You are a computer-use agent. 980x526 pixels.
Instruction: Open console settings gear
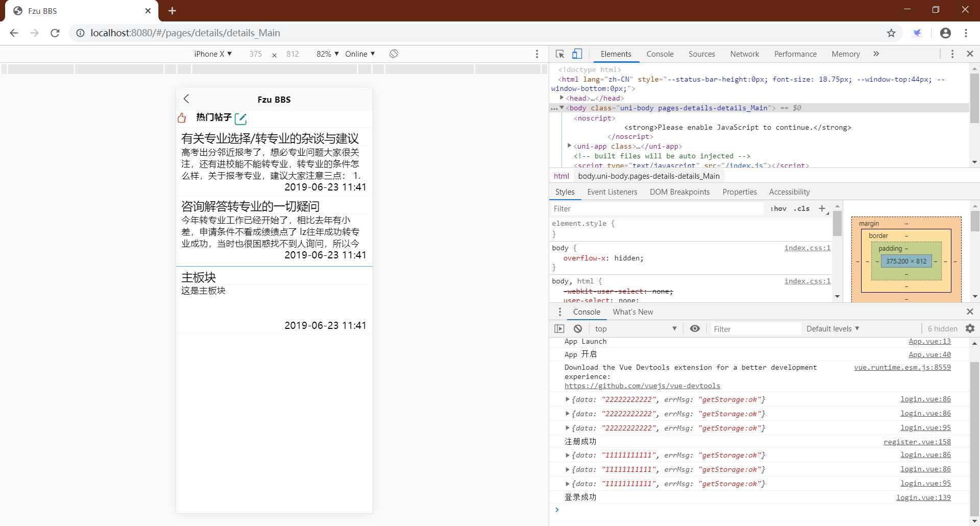pos(970,328)
